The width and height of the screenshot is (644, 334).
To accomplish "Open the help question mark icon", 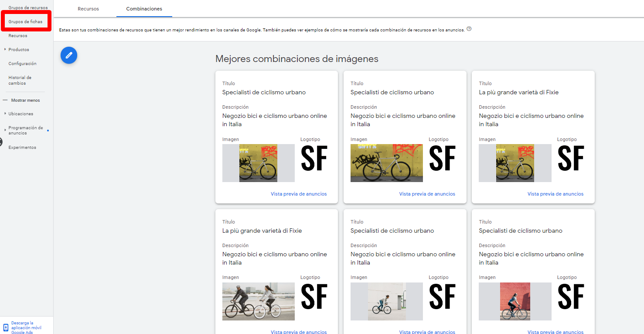I will pos(469,29).
